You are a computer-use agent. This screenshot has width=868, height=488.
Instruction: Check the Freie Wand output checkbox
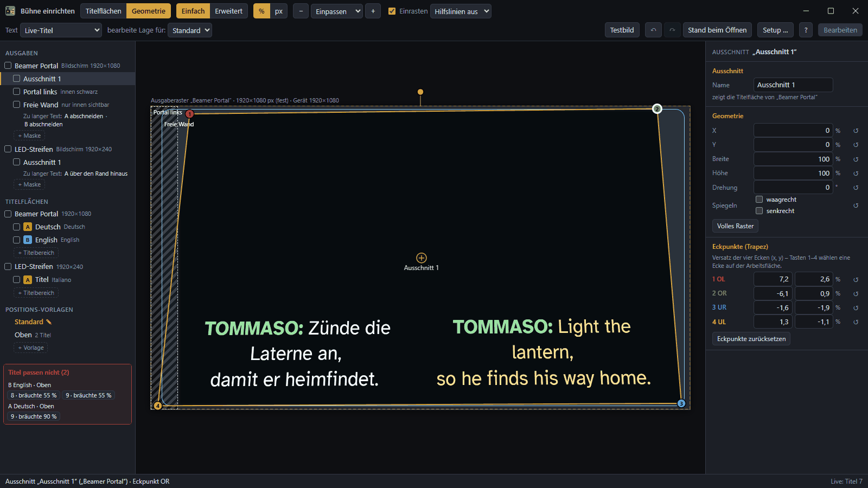click(x=17, y=105)
